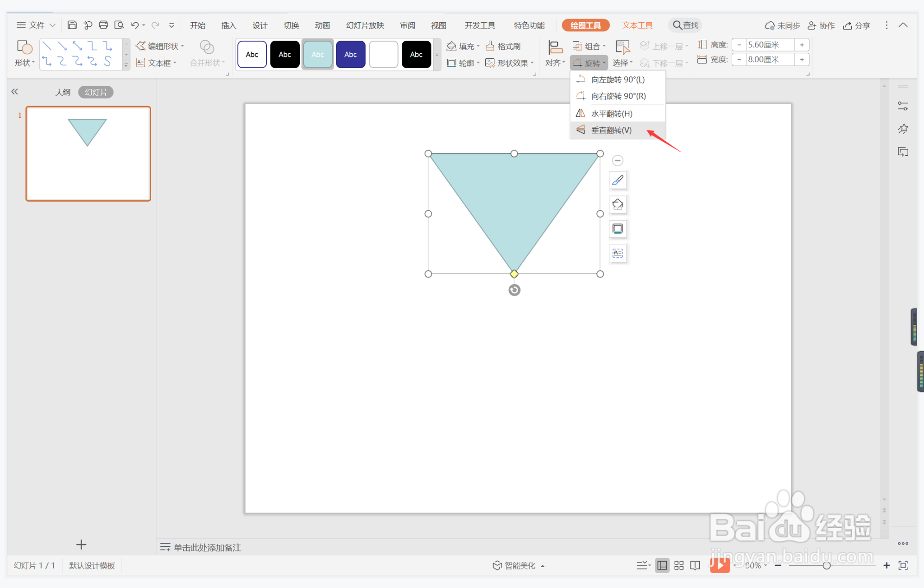The height and width of the screenshot is (588, 924).
Task: Click the slide 1 thumbnail
Action: click(x=88, y=153)
